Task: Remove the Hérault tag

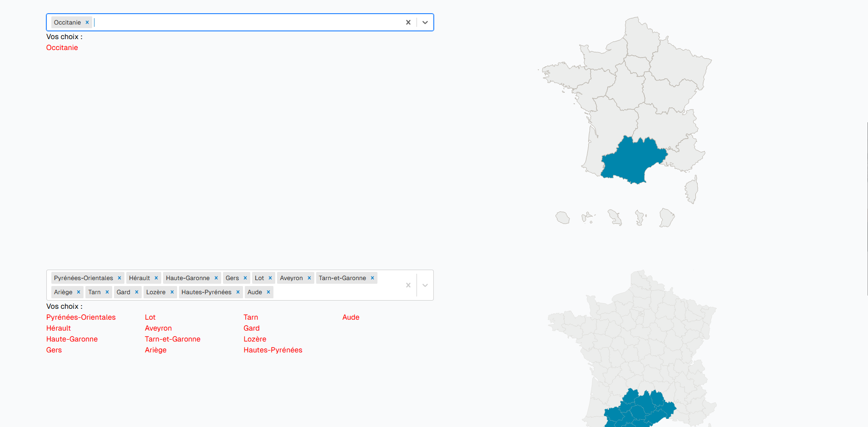Action: (156, 278)
